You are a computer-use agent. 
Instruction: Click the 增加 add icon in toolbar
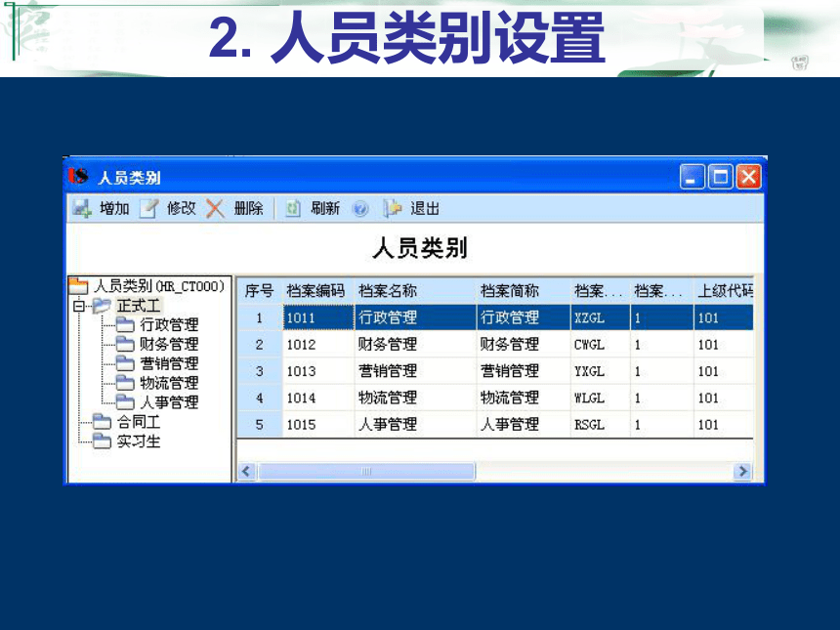[x=82, y=208]
